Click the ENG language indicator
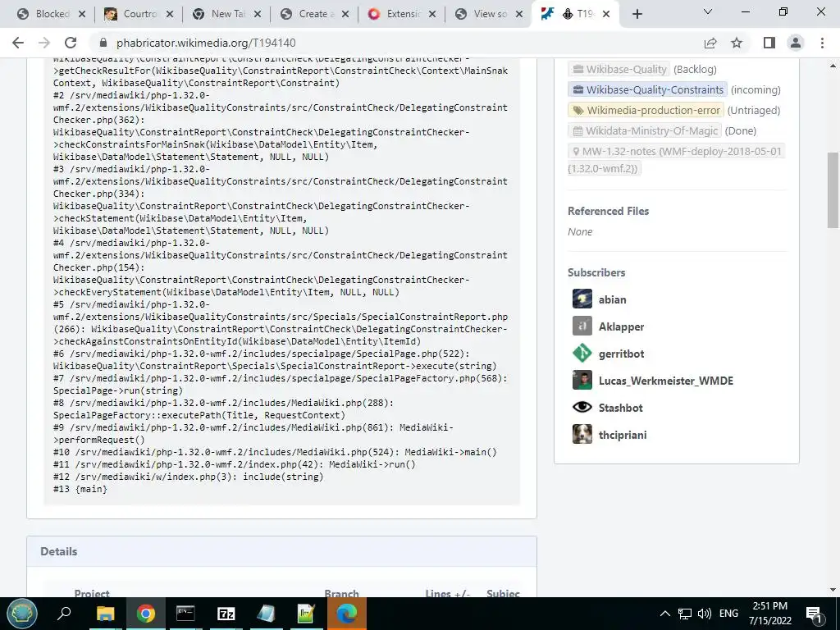 tap(728, 614)
